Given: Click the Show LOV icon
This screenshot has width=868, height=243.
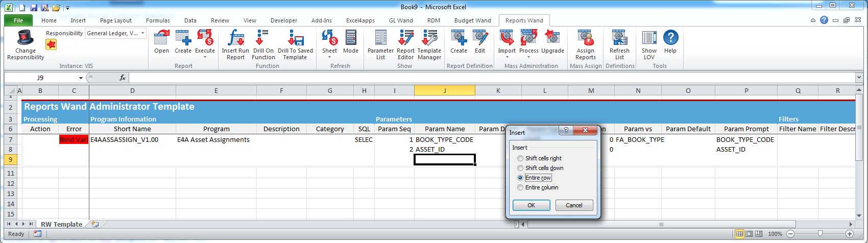Looking at the screenshot, I should [x=649, y=37].
